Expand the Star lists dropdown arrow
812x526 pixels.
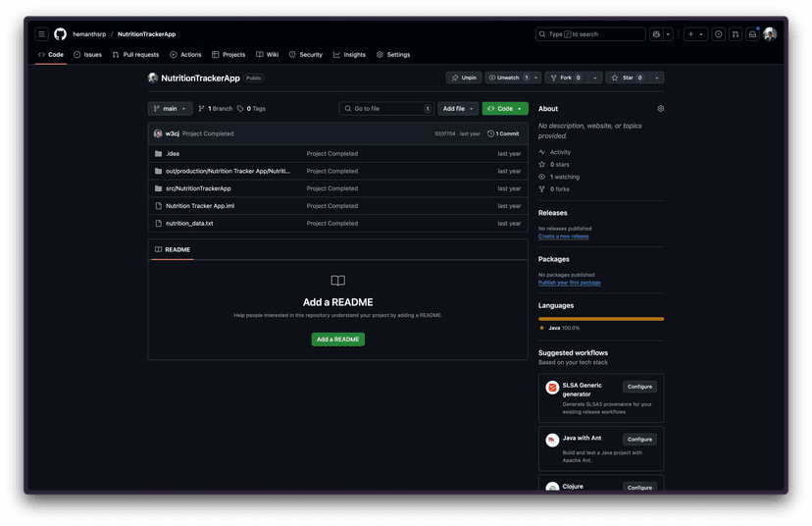[x=657, y=78]
